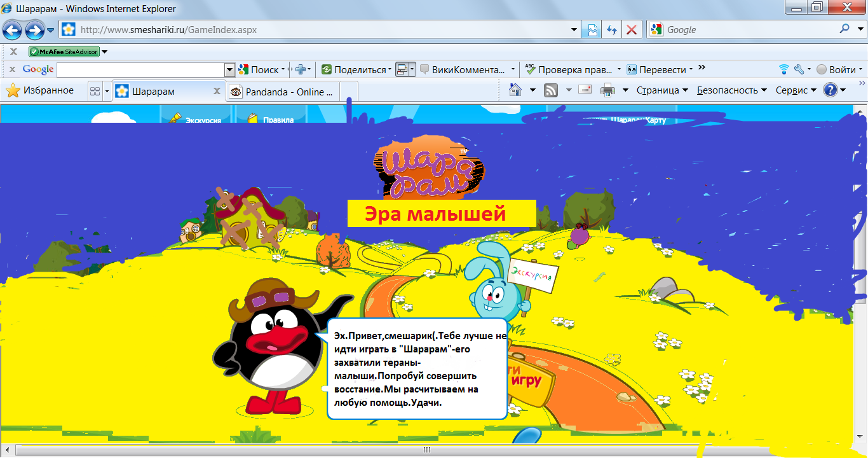
Task: Click the magnifying glass search icon
Action: pyautogui.click(x=844, y=29)
